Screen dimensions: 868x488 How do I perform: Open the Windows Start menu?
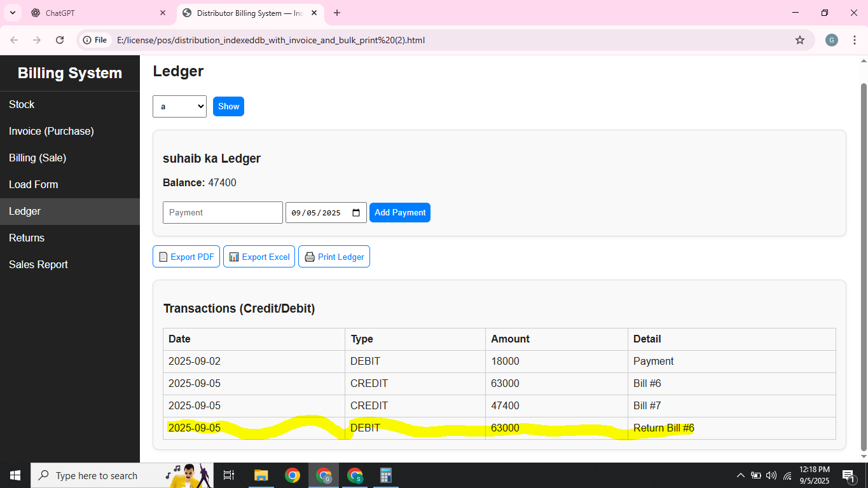pos(14,475)
